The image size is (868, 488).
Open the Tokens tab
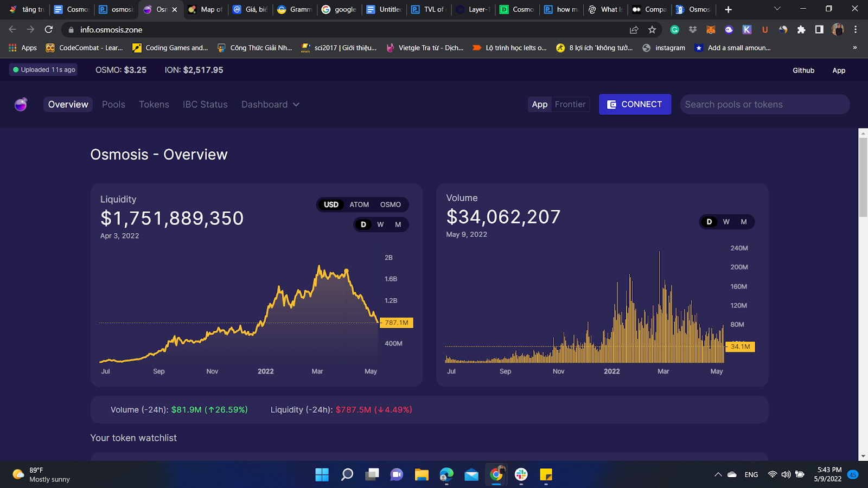pyautogui.click(x=154, y=104)
